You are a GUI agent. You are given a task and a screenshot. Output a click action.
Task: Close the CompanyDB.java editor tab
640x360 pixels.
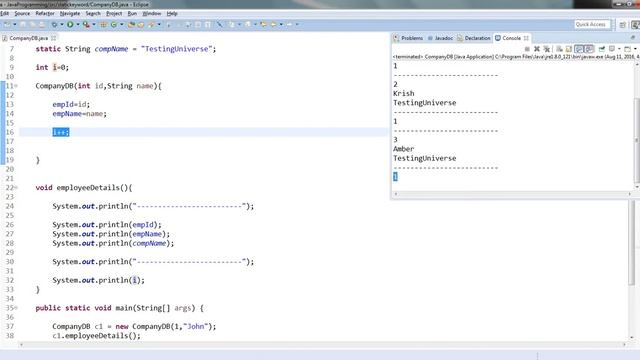point(53,38)
